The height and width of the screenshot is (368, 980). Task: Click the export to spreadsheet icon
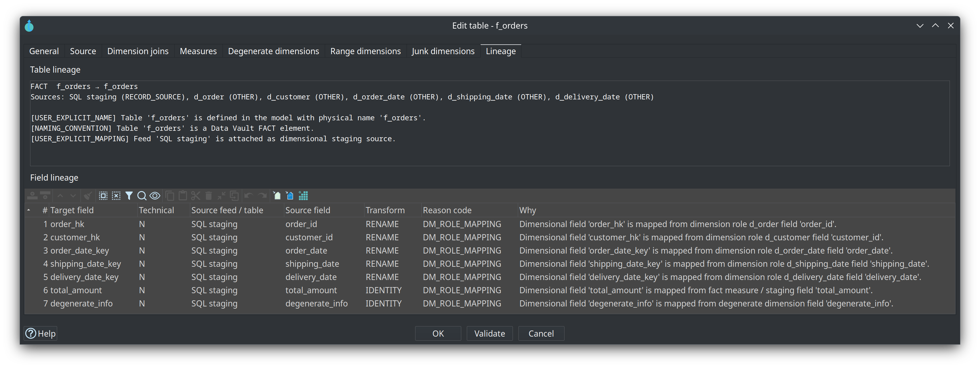277,196
